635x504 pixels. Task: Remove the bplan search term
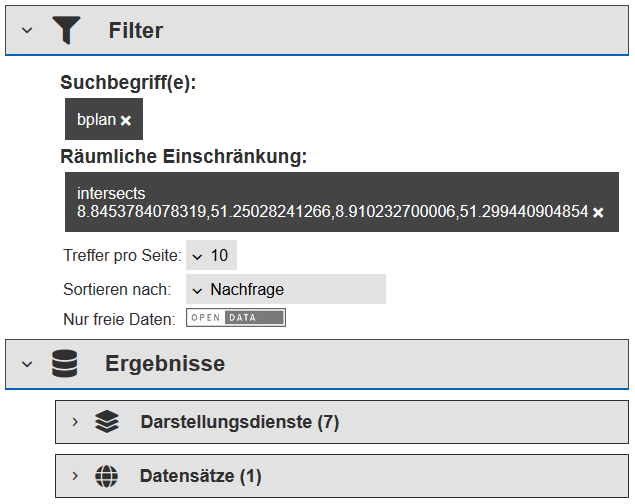(x=126, y=121)
